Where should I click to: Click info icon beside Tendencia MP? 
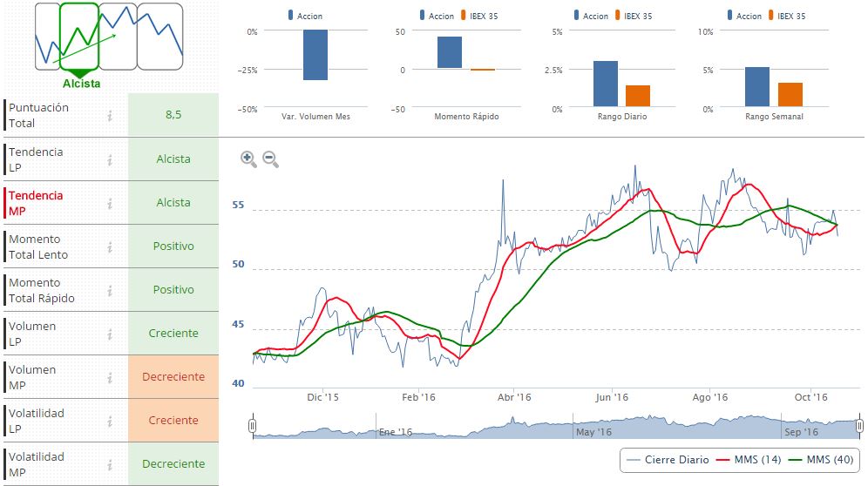point(110,203)
